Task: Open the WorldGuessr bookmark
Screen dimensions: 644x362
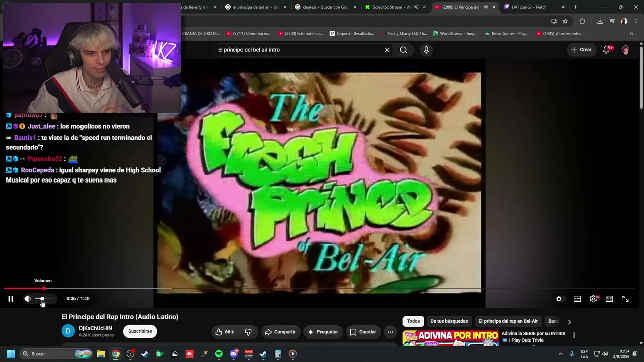Action: tap(455, 34)
